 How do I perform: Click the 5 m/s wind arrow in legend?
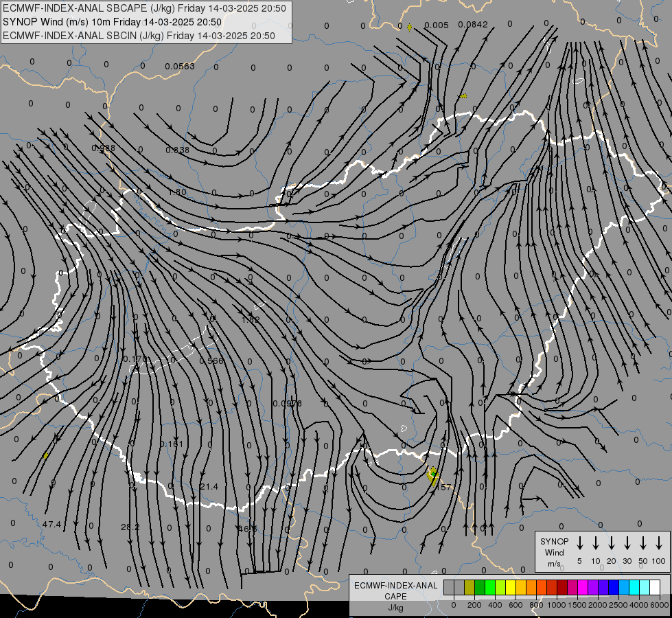coord(580,543)
